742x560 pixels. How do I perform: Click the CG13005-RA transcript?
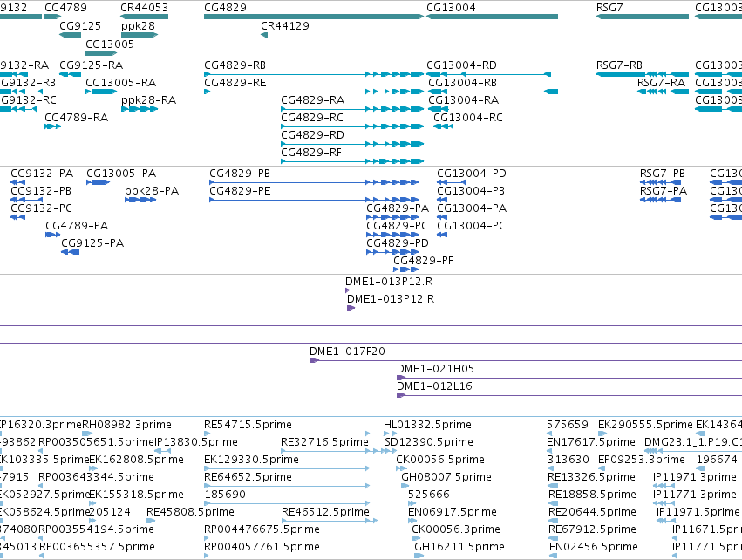(x=101, y=92)
